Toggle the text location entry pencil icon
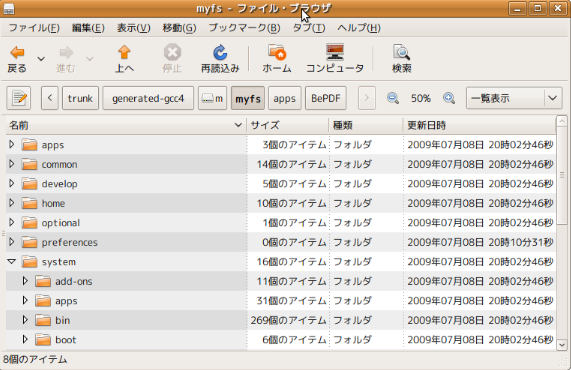The height and width of the screenshot is (370, 571). click(x=19, y=98)
